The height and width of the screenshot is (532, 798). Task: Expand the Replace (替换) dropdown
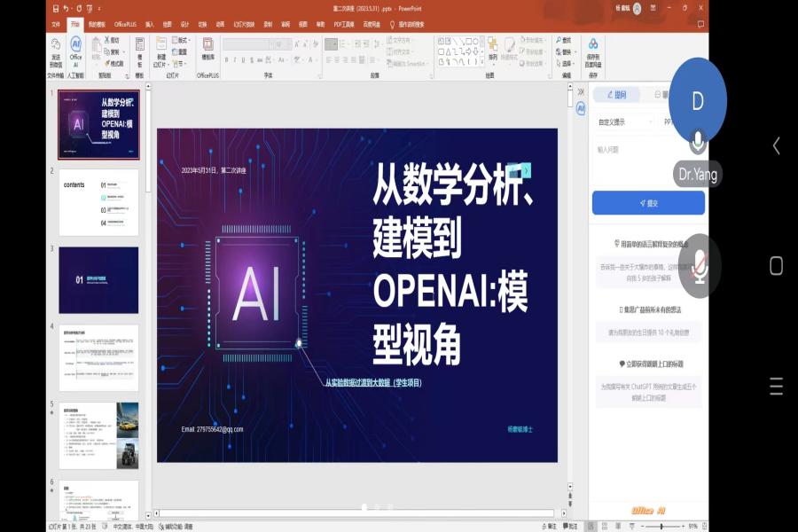click(x=576, y=51)
